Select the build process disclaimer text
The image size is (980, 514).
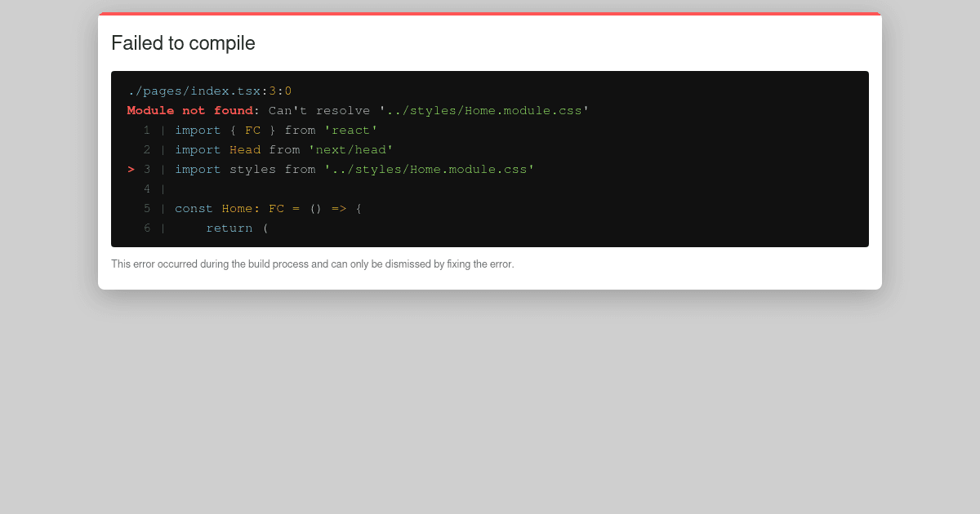coord(313,264)
